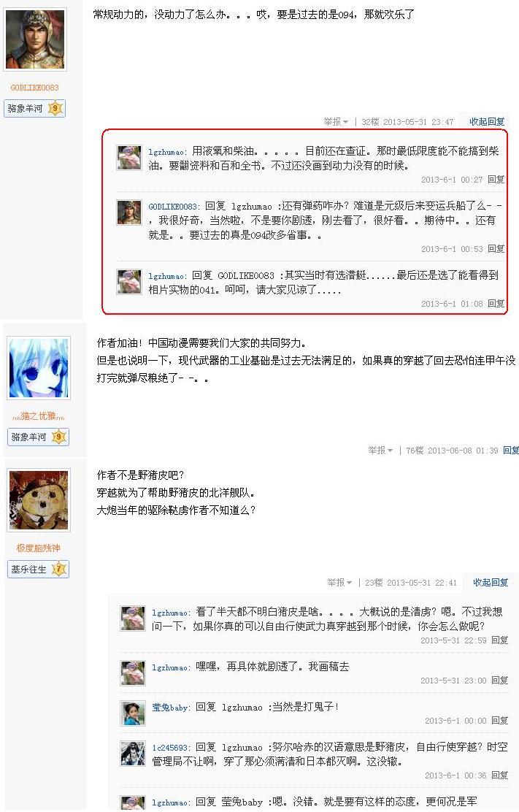519x812 pixels.
Task: Reply to lgzhumao's comment dated 2013-6-1 00:27
Action: 496,180
